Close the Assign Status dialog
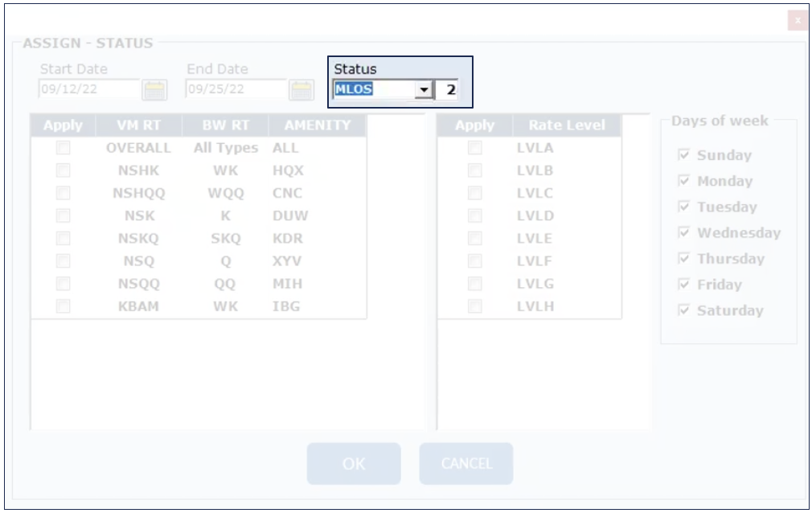 797,20
